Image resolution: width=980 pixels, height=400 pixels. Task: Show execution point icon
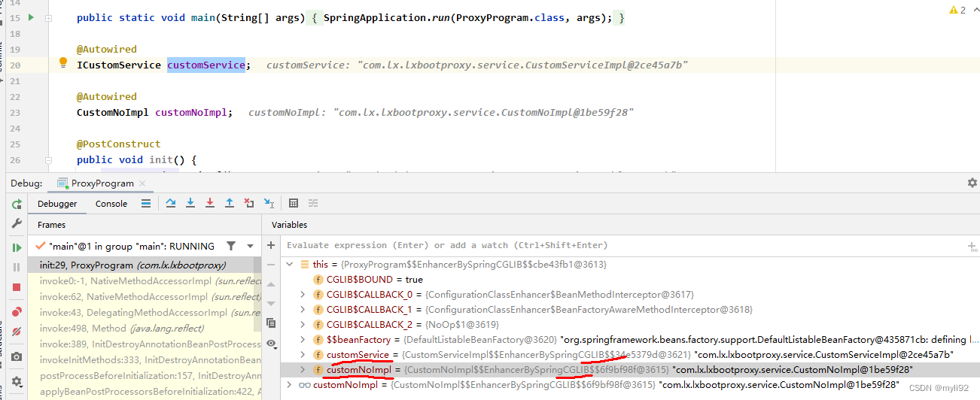[146, 203]
